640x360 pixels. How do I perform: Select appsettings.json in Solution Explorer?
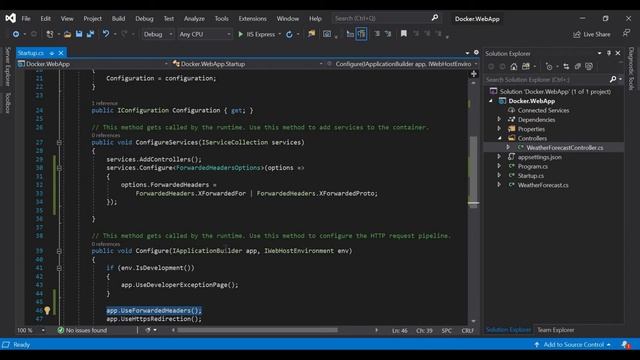539,157
